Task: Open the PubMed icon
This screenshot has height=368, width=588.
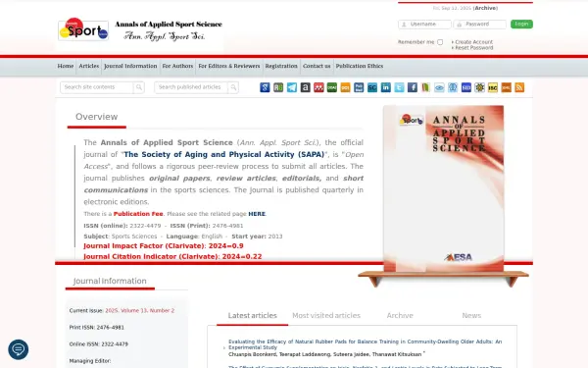Action: [359, 87]
